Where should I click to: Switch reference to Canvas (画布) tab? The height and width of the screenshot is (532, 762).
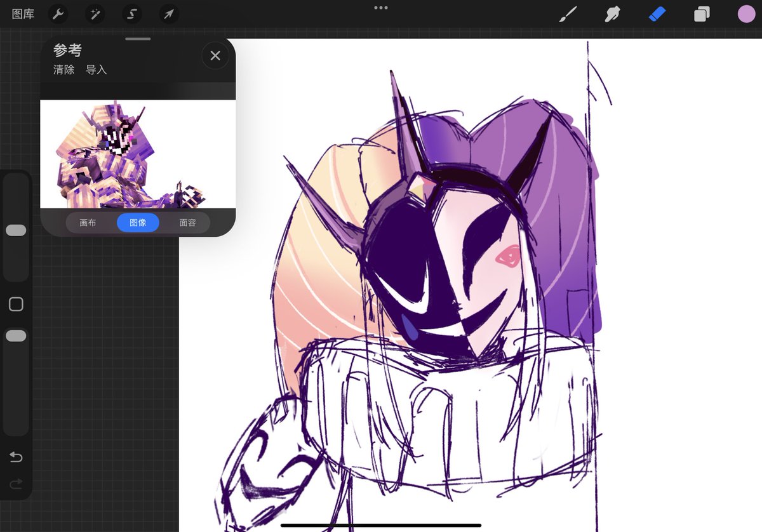pos(88,223)
